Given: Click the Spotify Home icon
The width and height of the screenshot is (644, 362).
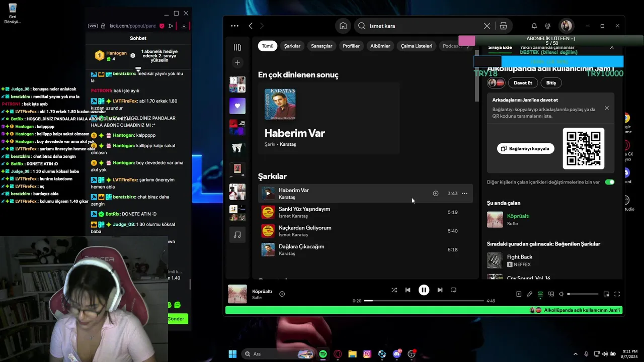Looking at the screenshot, I should pyautogui.click(x=343, y=26).
